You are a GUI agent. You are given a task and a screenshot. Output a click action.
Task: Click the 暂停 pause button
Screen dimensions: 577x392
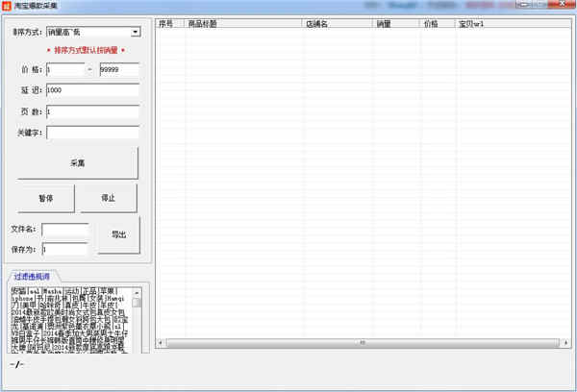(x=46, y=199)
